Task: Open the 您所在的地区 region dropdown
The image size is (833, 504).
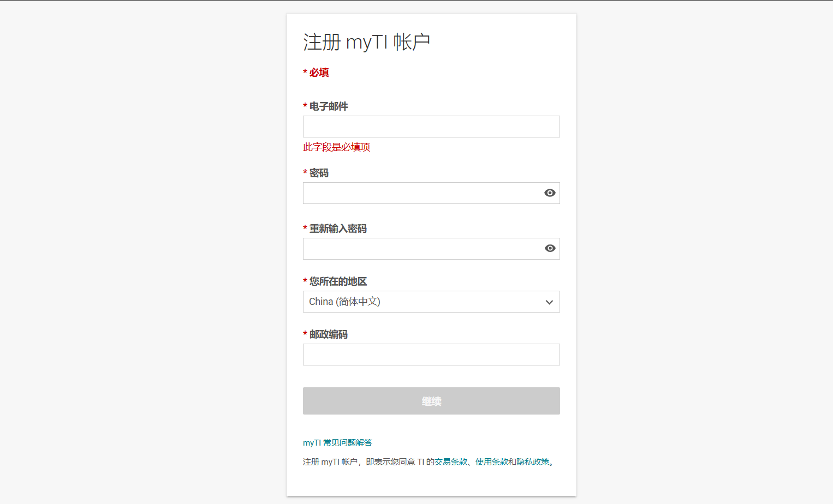Action: click(x=431, y=302)
